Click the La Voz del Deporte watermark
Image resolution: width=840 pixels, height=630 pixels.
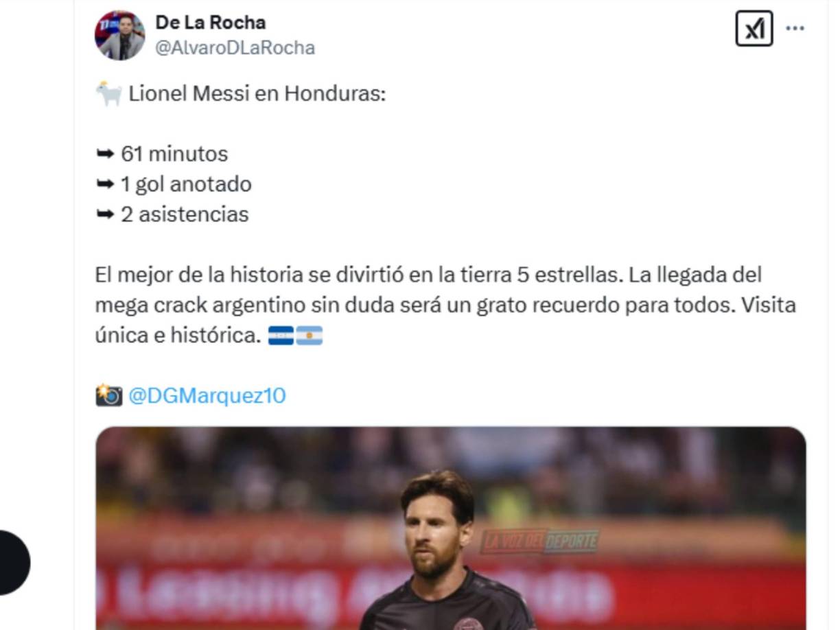click(x=539, y=541)
